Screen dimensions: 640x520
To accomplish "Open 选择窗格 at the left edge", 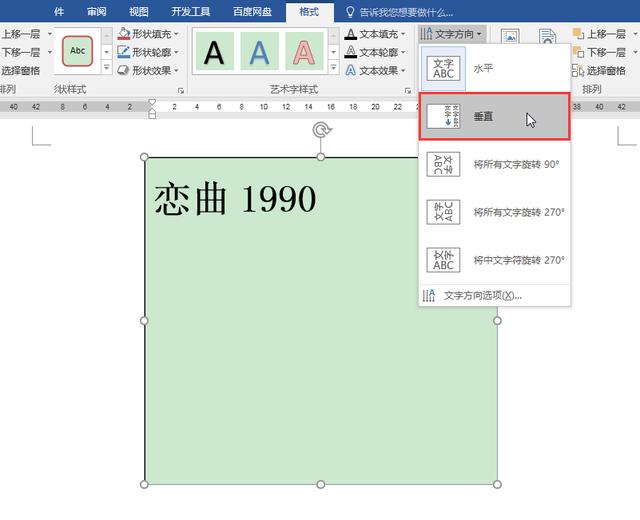I will point(21,71).
